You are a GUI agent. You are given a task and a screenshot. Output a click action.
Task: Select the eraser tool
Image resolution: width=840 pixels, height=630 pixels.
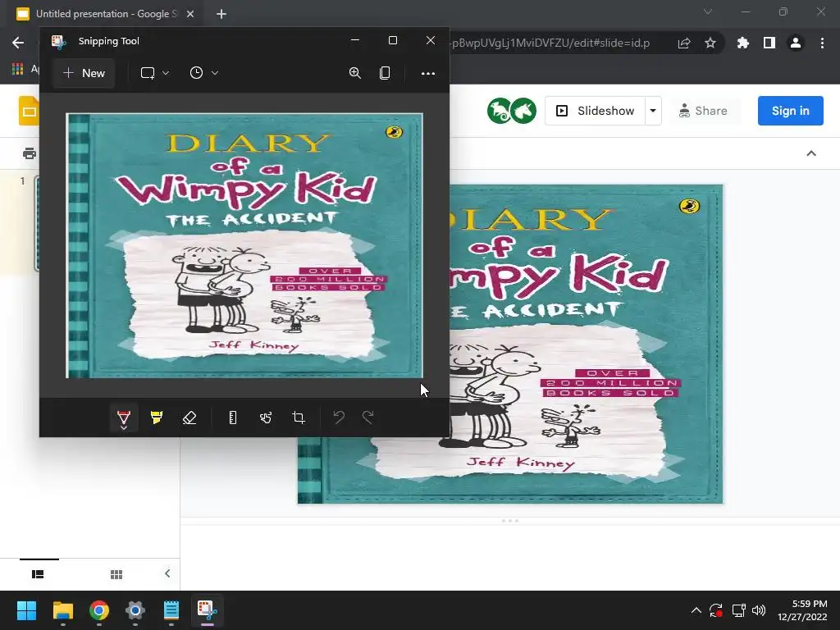[x=189, y=418]
